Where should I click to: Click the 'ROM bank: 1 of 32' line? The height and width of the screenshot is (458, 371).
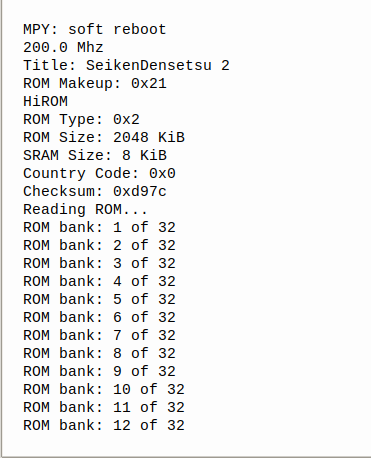click(99, 227)
